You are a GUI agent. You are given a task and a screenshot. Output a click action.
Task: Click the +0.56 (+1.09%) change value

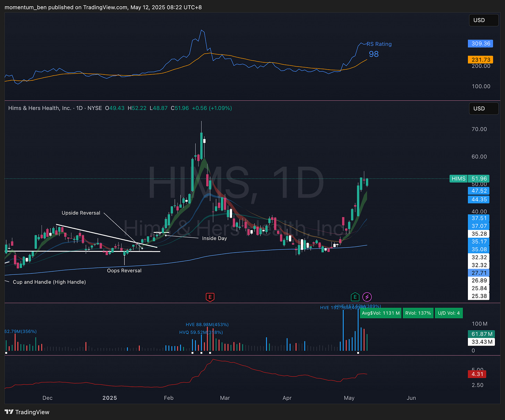(212, 108)
